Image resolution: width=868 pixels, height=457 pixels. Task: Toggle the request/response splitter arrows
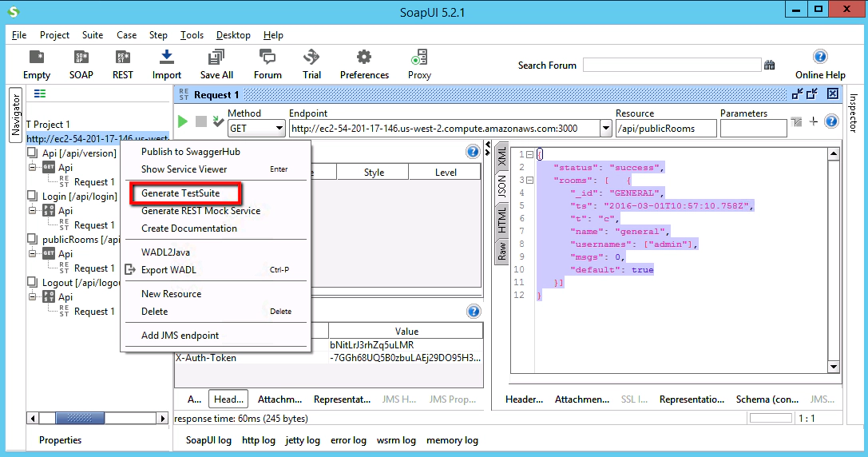click(x=488, y=149)
